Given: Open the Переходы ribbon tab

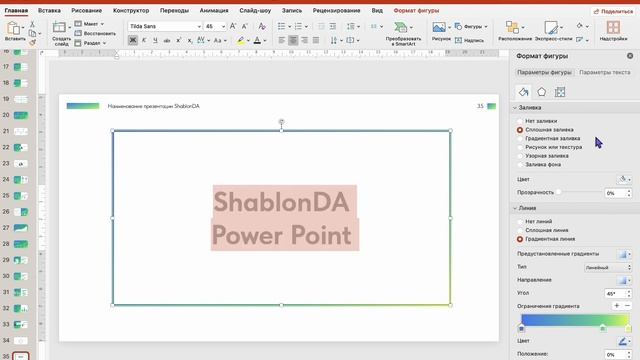Looking at the screenshot, I should [x=174, y=11].
